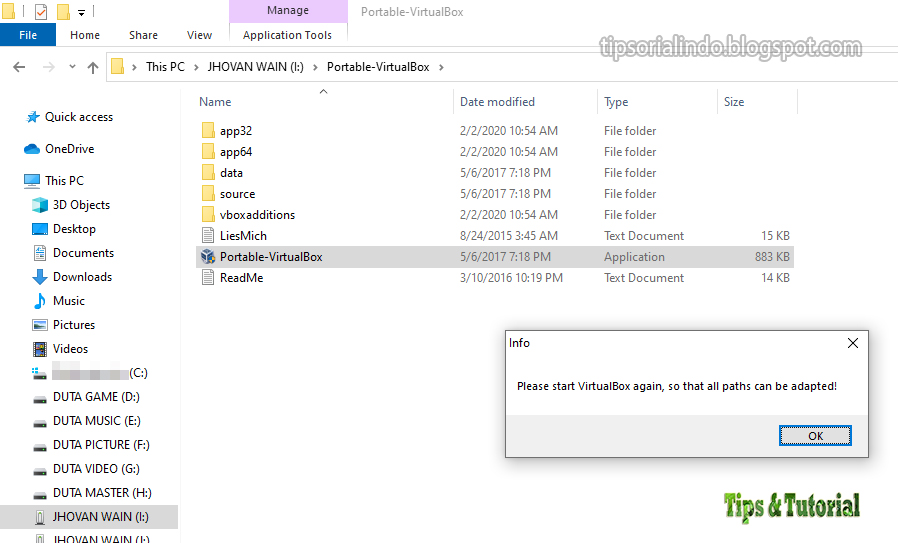Image resolution: width=898 pixels, height=543 pixels.
Task: Switch to the Home ribbon tab
Action: [85, 35]
